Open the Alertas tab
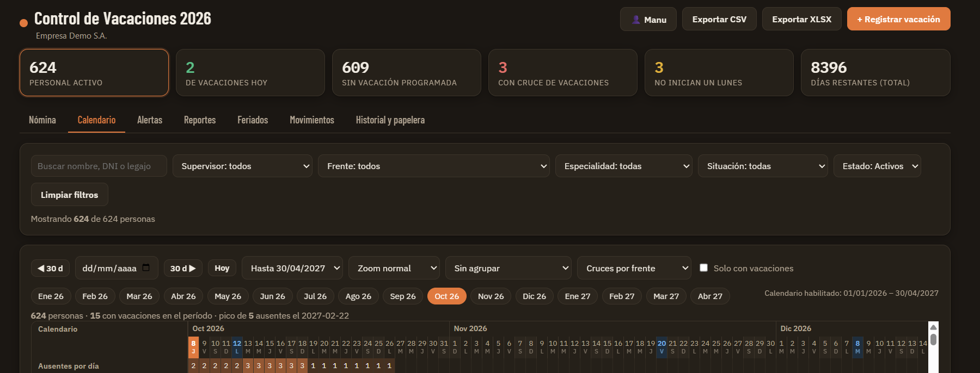Image resolution: width=980 pixels, height=373 pixels. pyautogui.click(x=150, y=120)
